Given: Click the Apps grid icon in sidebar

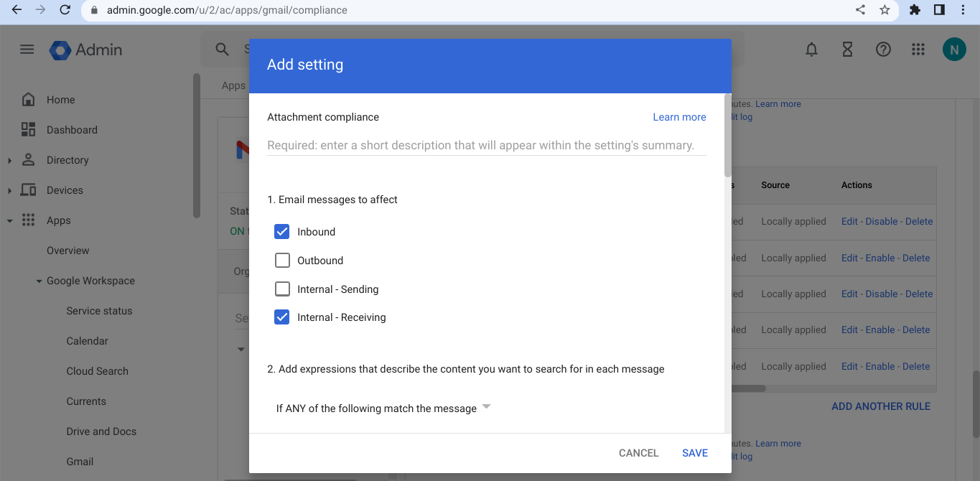Looking at the screenshot, I should pyautogui.click(x=28, y=220).
